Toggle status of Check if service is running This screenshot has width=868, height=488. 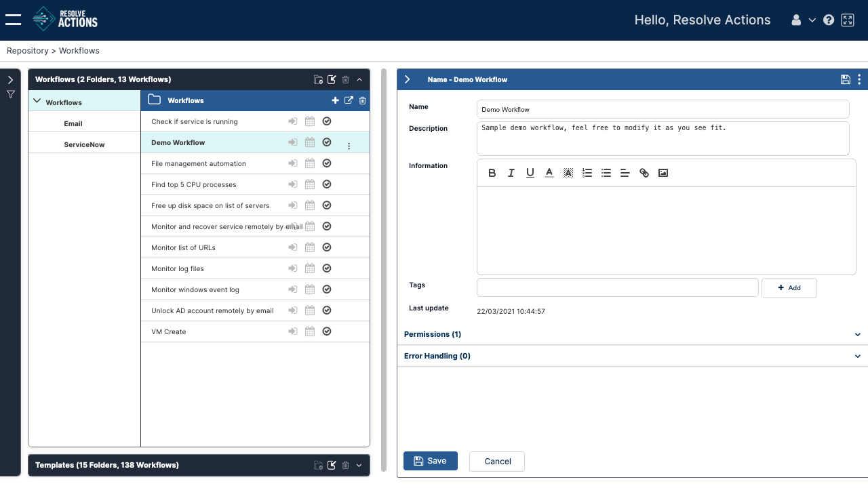(327, 121)
